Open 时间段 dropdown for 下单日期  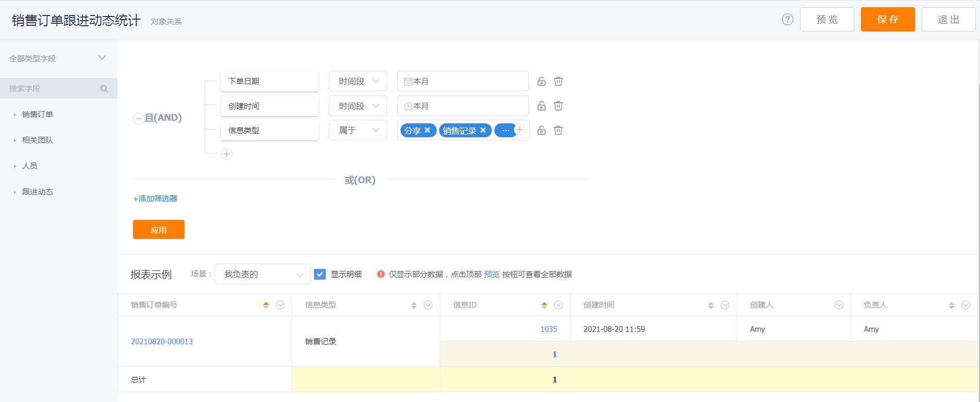coord(358,81)
